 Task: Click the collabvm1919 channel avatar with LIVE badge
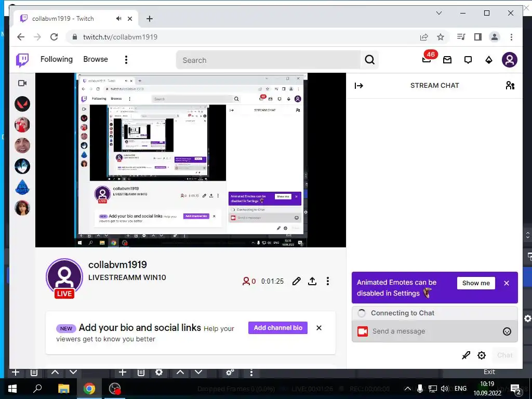(64, 277)
